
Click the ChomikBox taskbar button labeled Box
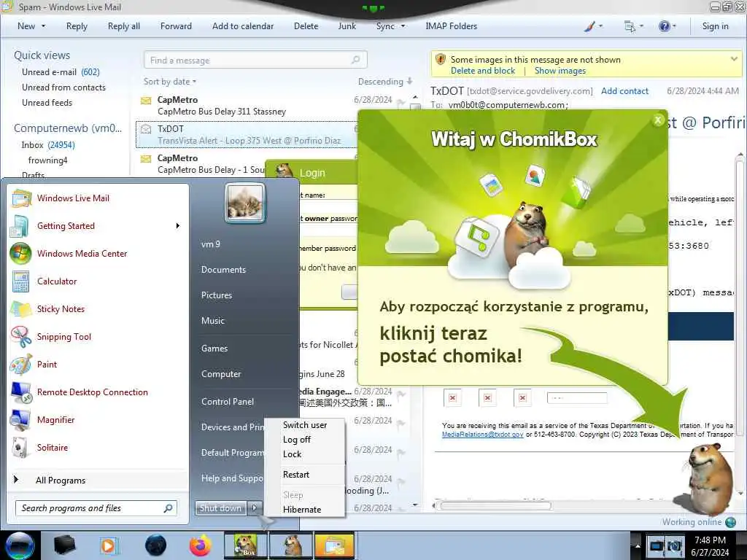point(246,545)
